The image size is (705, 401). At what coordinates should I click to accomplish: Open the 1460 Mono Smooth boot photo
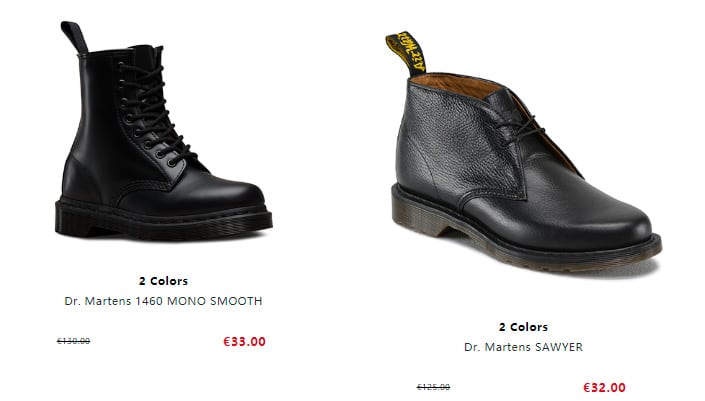pos(164,130)
